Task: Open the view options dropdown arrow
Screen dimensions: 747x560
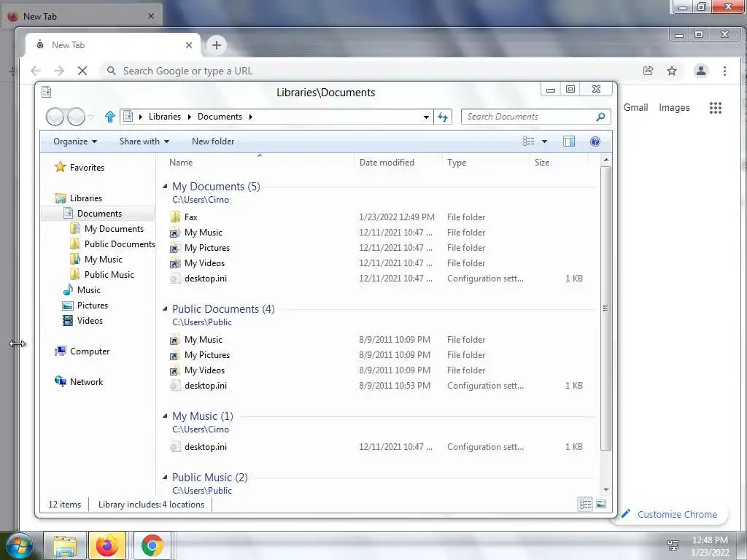Action: click(x=544, y=141)
